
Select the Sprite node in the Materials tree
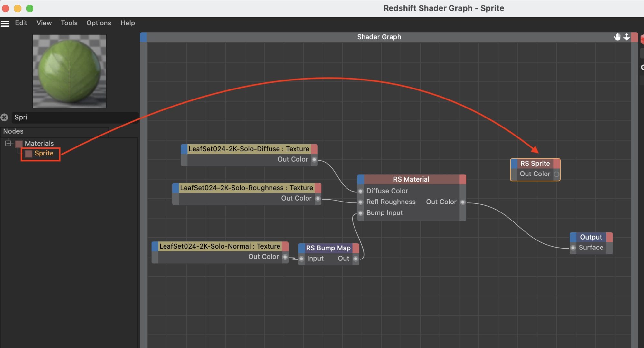44,153
